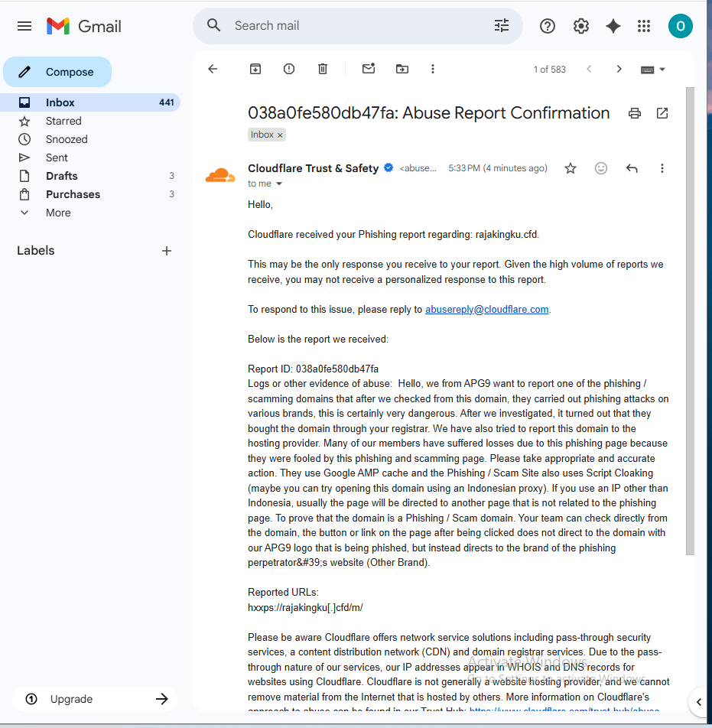The height and width of the screenshot is (728, 712).
Task: Create a new label plus icon
Action: click(x=167, y=251)
